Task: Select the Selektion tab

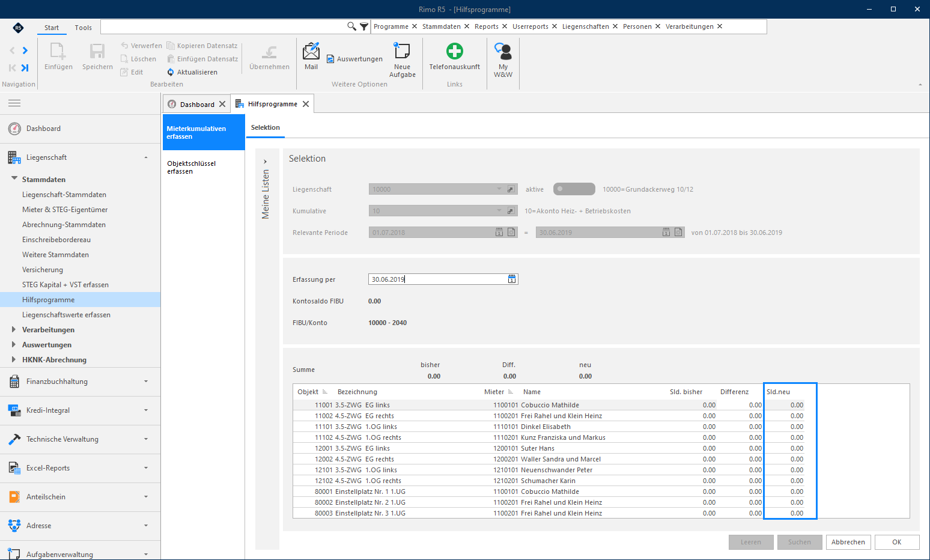Action: pyautogui.click(x=266, y=127)
